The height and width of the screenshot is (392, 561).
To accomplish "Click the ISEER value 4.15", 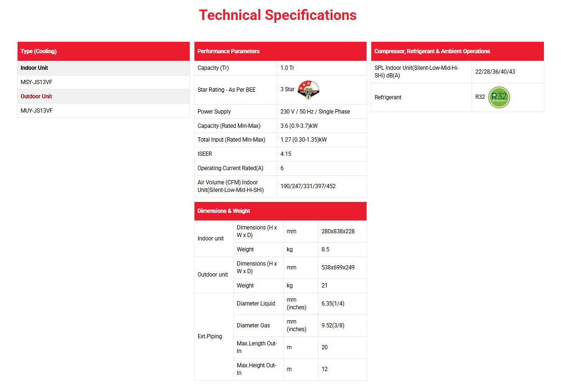I will [x=286, y=154].
